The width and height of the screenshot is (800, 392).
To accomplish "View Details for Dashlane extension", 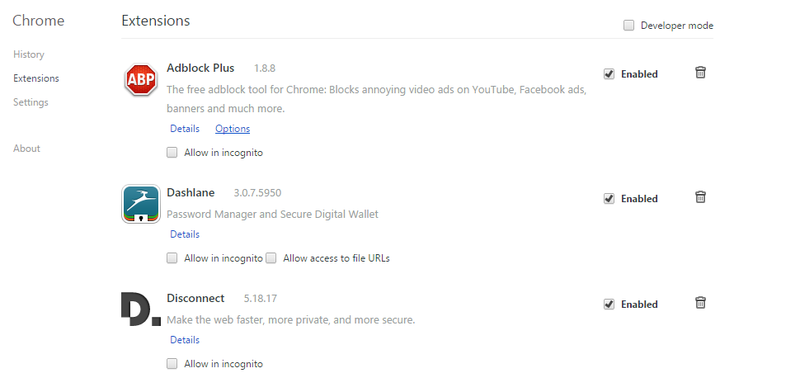I will coord(185,234).
